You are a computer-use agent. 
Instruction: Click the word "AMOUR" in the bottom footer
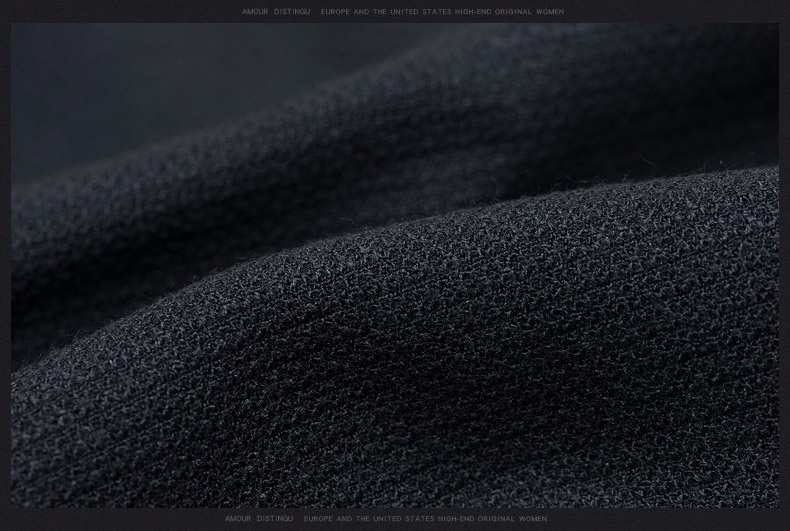tap(238, 519)
